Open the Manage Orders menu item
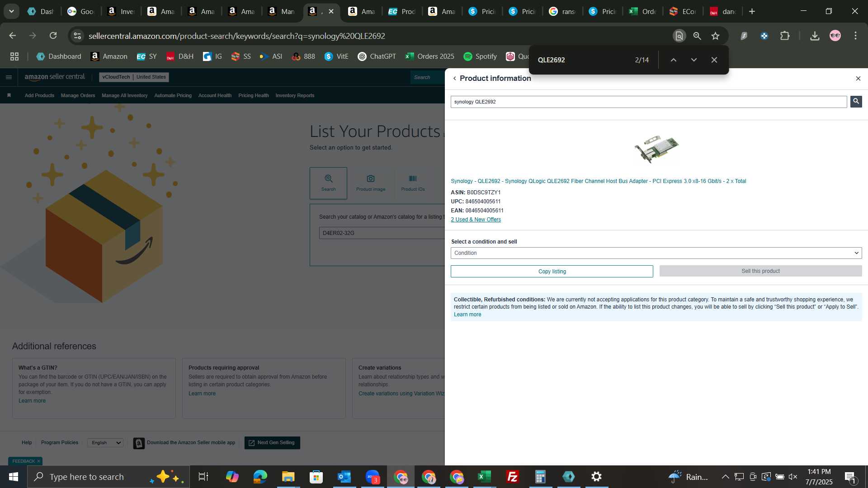868x488 pixels. (78, 96)
